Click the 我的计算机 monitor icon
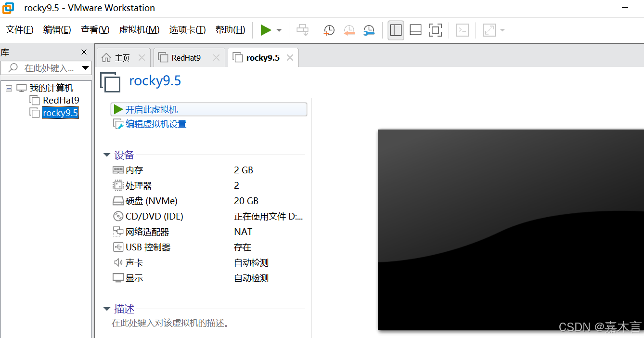644x338 pixels. click(x=22, y=88)
